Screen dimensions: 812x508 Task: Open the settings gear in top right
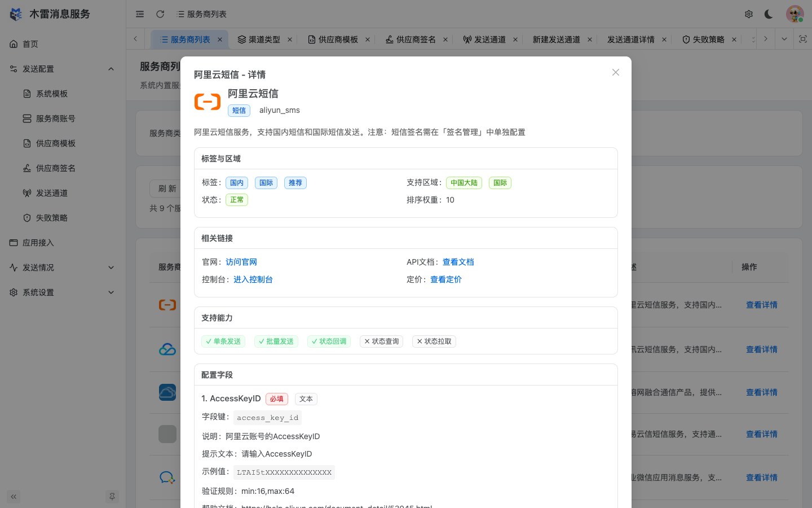(x=749, y=14)
